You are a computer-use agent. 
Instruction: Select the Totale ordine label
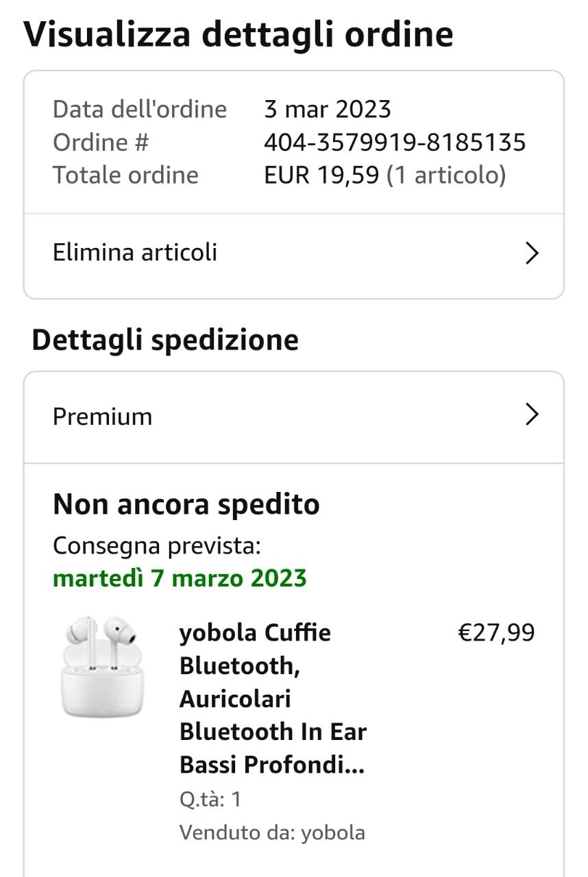126,175
